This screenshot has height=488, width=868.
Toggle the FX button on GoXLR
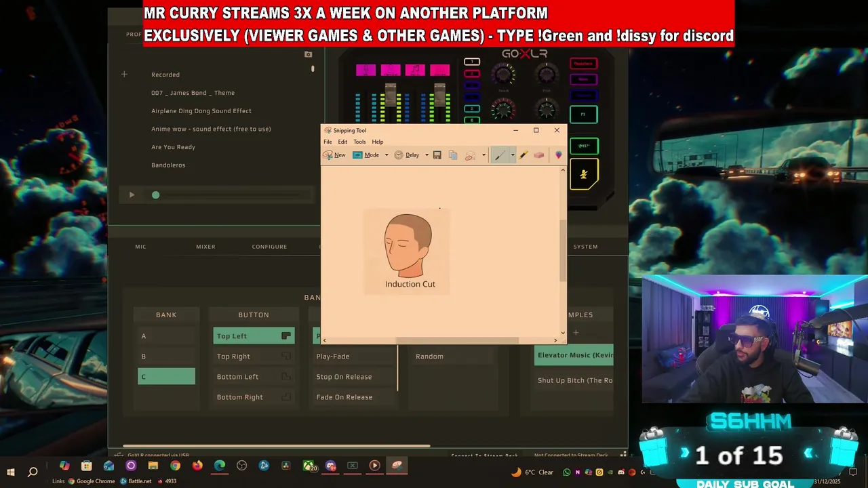pos(583,115)
